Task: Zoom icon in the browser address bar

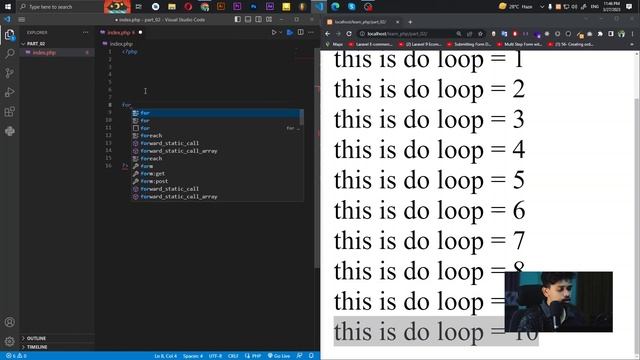Action: [x=459, y=34]
